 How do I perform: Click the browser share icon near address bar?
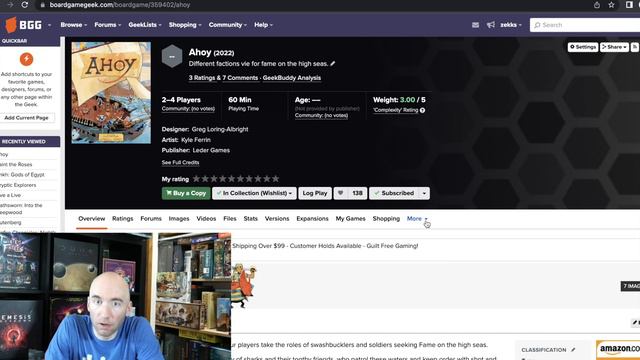[x=597, y=5]
